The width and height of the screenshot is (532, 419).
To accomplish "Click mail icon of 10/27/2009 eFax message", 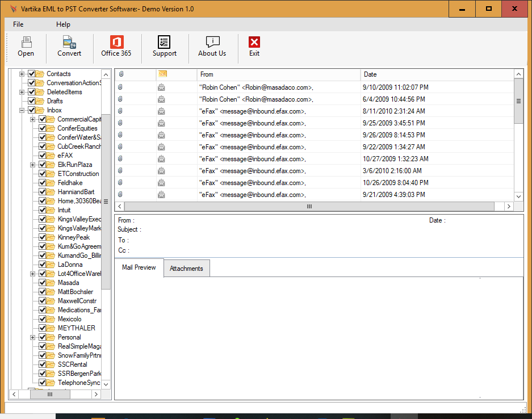I will 161,159.
